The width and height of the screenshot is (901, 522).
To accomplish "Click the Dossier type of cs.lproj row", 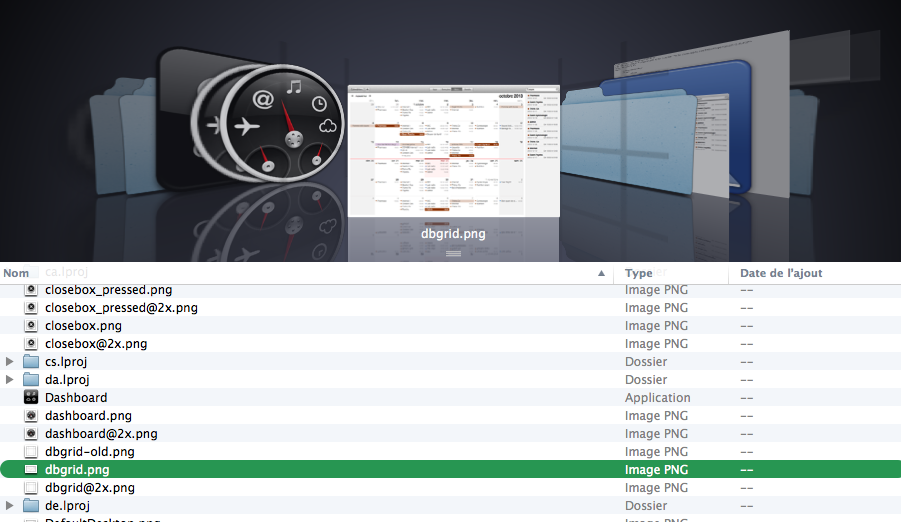I will [646, 362].
